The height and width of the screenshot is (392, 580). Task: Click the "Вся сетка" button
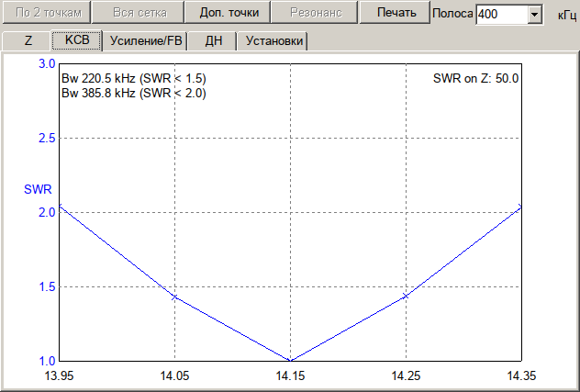pos(139,13)
